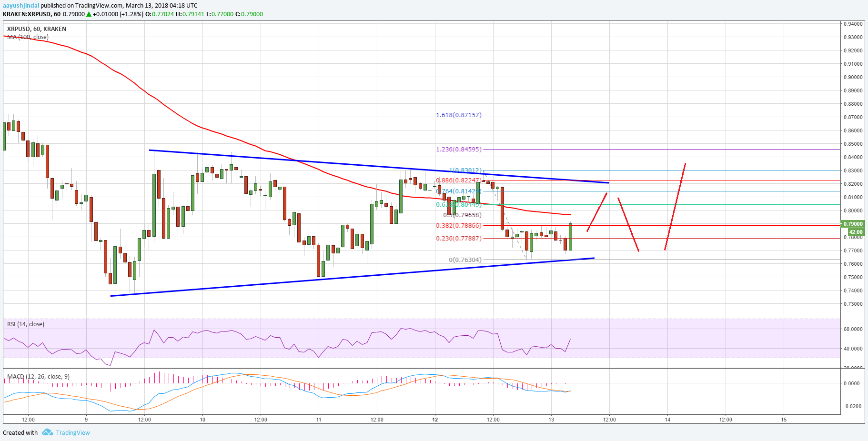Click the 0.764(0.81429) Fibonacci label
Image resolution: width=868 pixels, height=441 pixels.
click(x=459, y=191)
